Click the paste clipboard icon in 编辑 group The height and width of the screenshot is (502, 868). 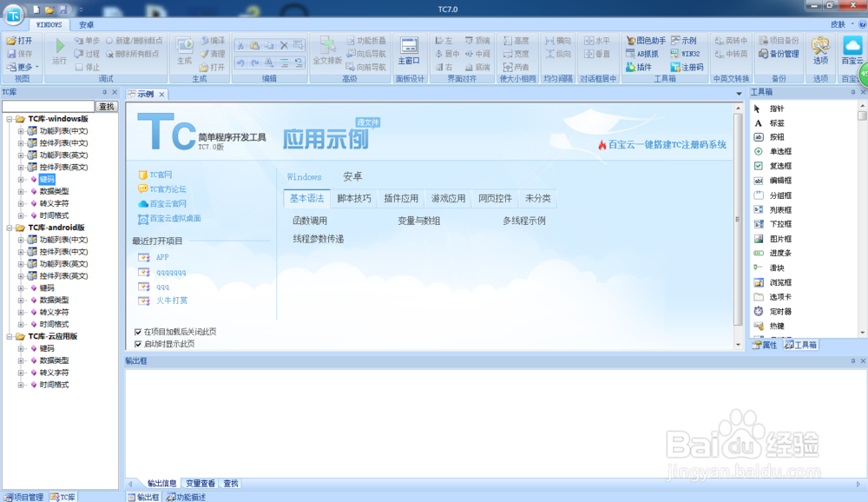click(x=254, y=45)
